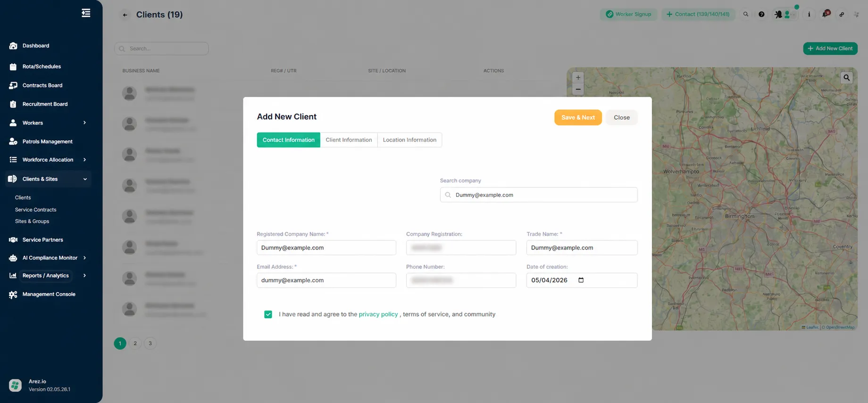The height and width of the screenshot is (403, 868).
Task: Open the Contracts Board icon
Action: (13, 85)
